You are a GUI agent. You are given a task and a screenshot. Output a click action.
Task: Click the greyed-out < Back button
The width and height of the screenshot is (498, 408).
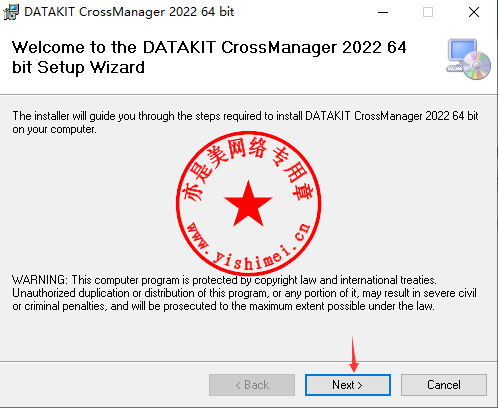[252, 385]
